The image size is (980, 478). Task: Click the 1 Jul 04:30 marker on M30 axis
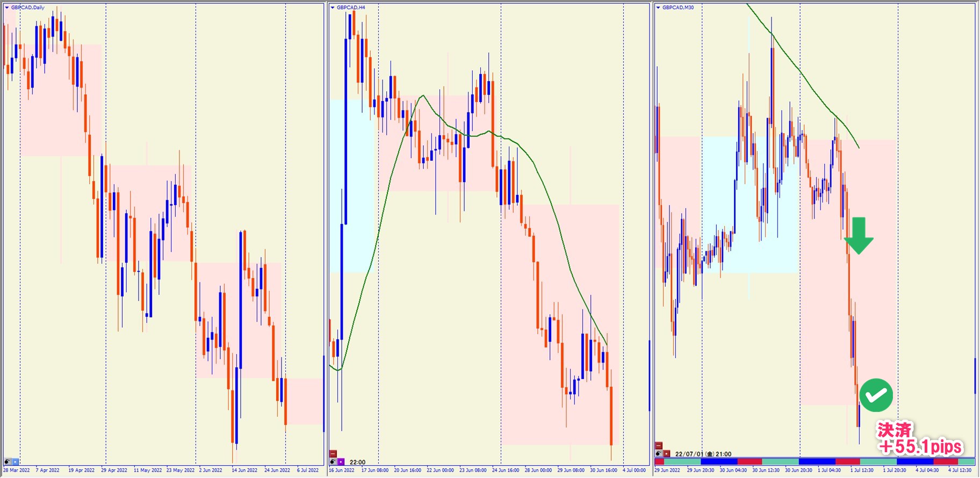[830, 470]
